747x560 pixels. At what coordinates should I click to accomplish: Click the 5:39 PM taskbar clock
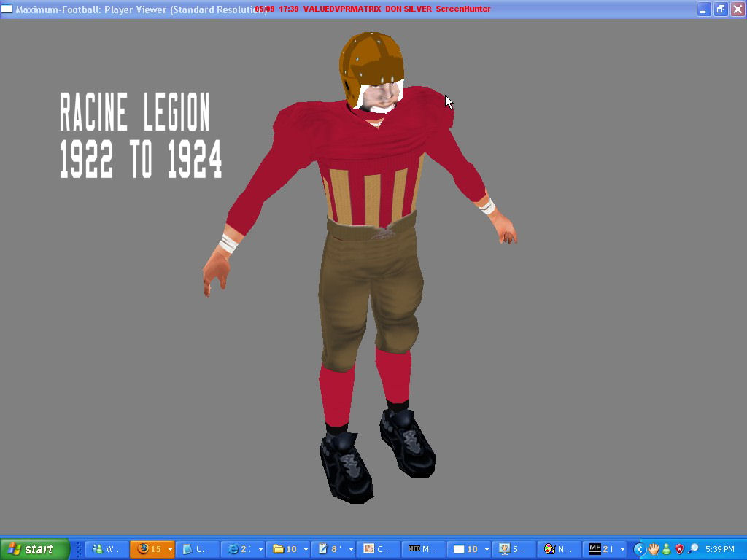720,549
